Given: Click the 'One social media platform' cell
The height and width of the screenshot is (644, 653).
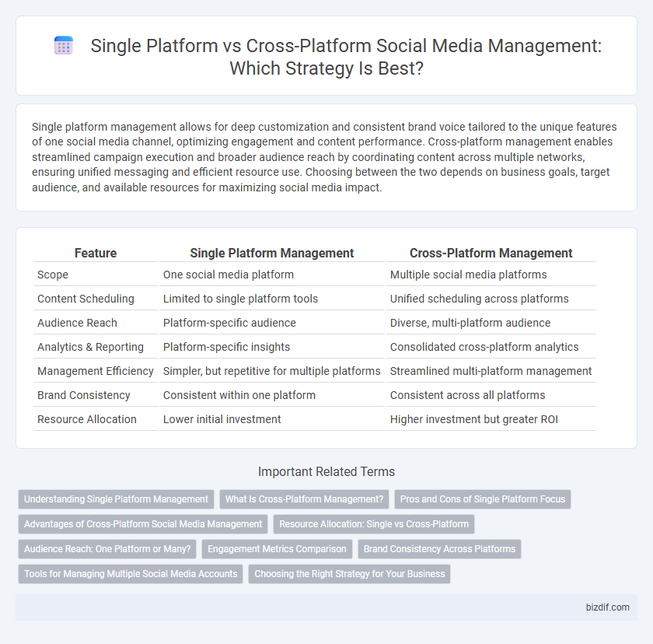Looking at the screenshot, I should point(229,275).
